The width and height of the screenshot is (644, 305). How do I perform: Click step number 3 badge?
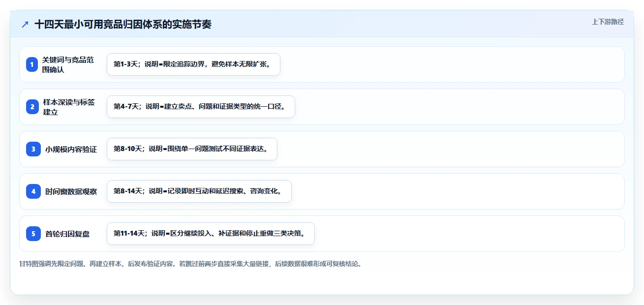click(33, 149)
